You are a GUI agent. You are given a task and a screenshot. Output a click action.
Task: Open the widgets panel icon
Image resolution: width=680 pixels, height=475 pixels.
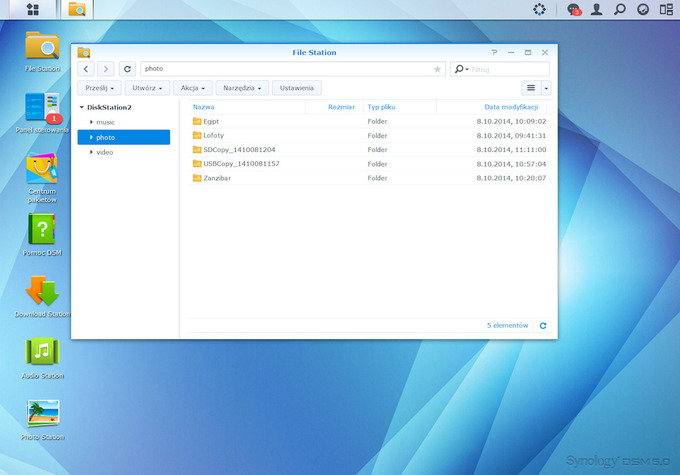tap(643, 9)
